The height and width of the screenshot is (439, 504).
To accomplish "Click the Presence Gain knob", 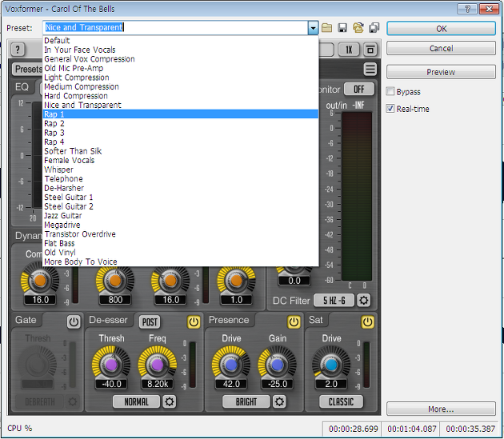I will click(x=277, y=365).
